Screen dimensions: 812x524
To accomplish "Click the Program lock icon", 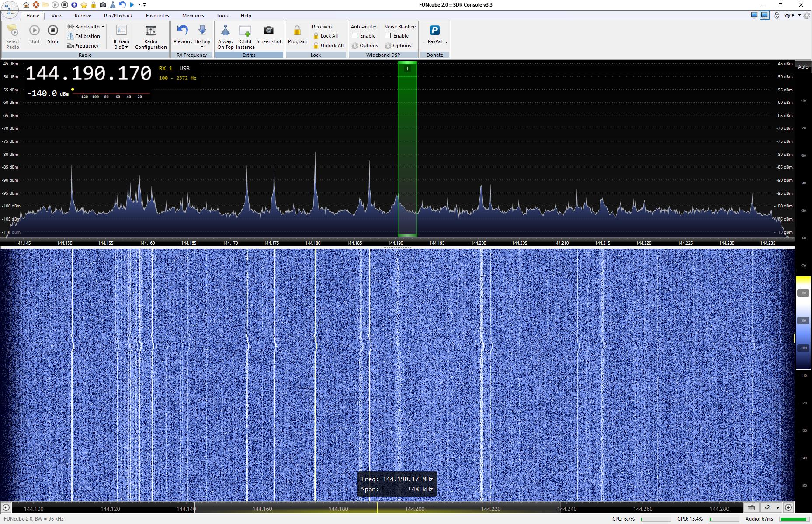I will coord(297,31).
